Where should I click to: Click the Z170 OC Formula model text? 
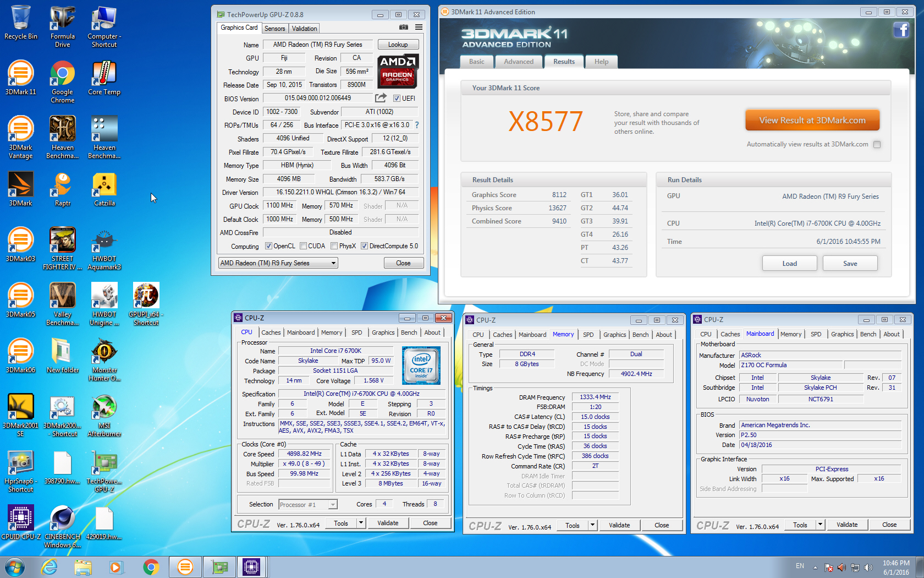(x=763, y=365)
